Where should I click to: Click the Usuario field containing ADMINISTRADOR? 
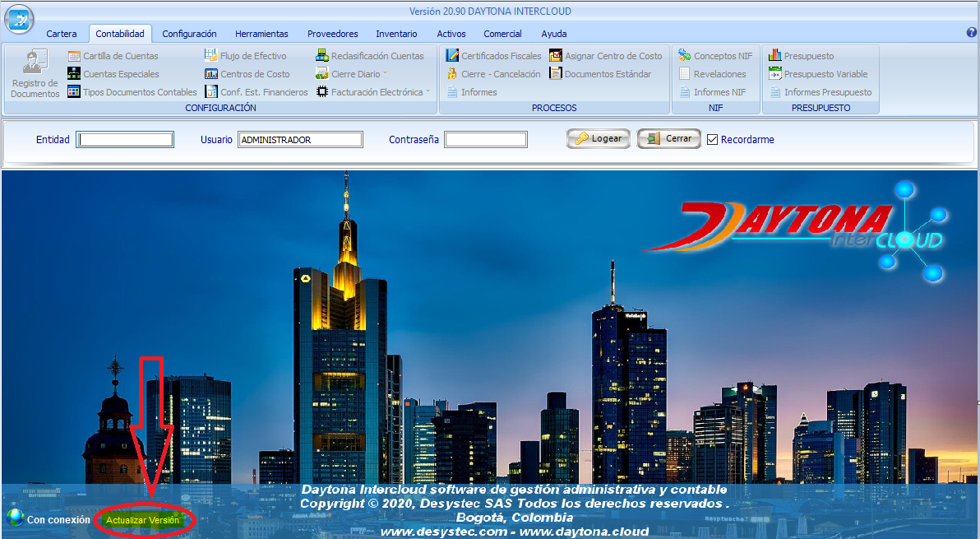click(300, 139)
